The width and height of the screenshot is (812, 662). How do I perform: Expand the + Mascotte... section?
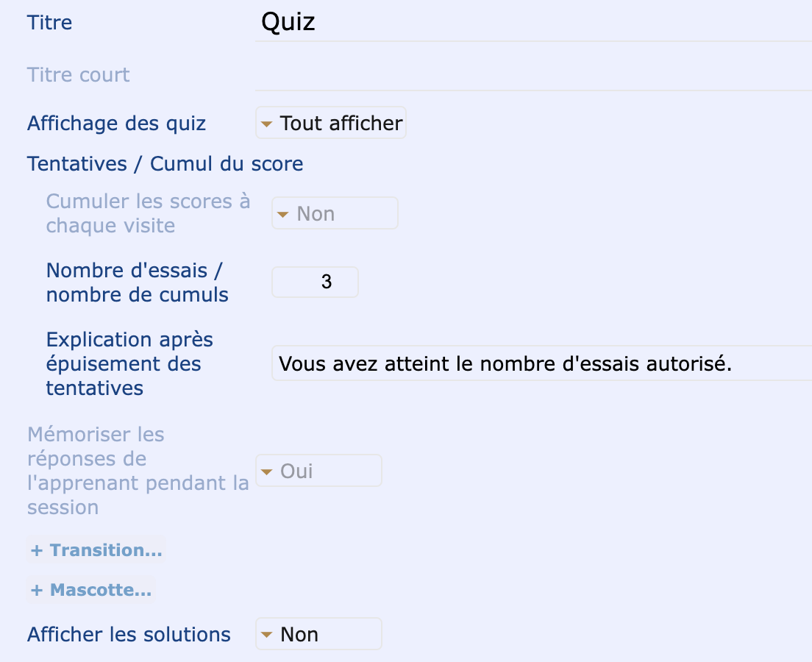[91, 589]
